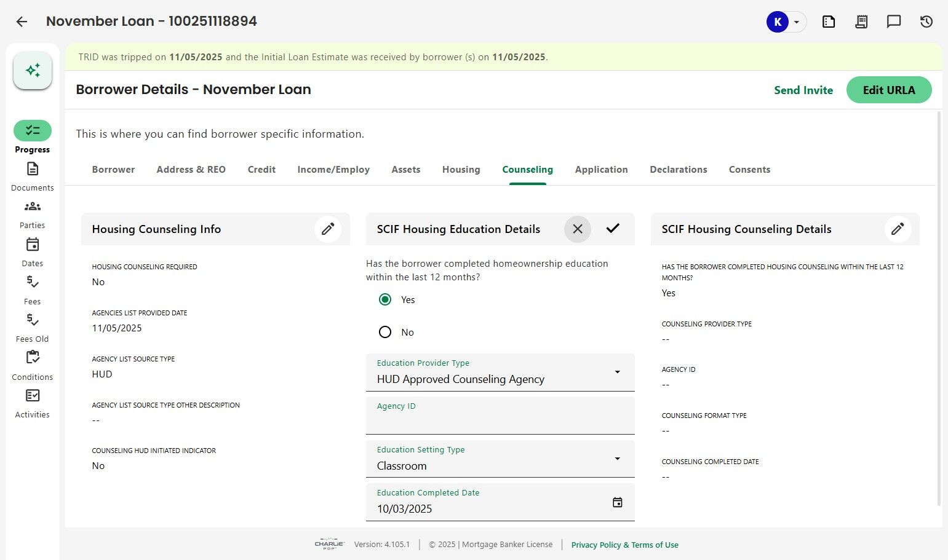Click the AI sparkle assistant icon
The height and width of the screenshot is (560, 948).
33,70
